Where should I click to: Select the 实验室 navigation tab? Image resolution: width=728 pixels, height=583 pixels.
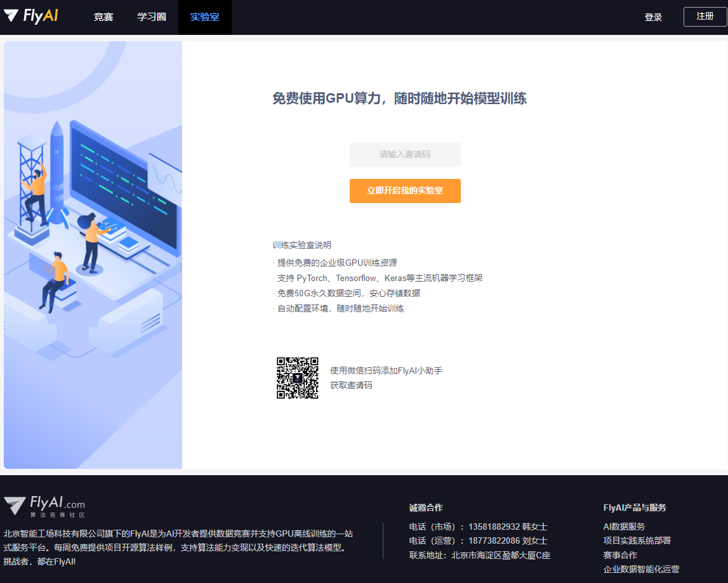coord(205,17)
